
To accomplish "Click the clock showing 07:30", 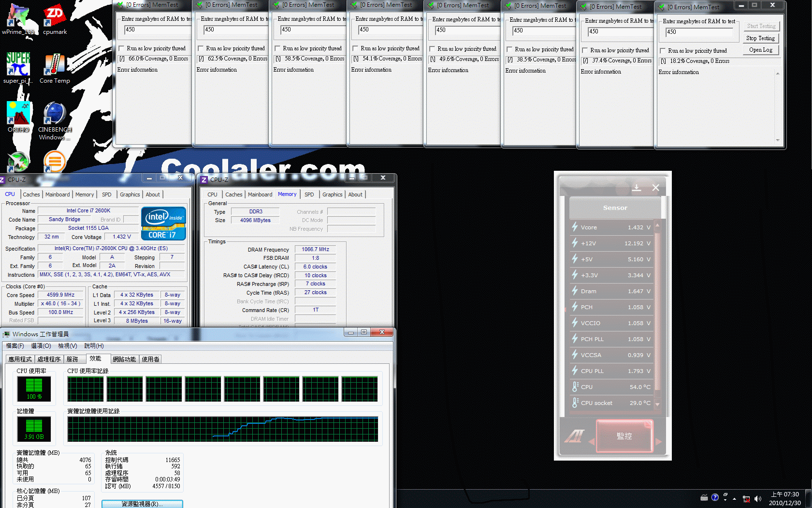I will click(x=785, y=494).
